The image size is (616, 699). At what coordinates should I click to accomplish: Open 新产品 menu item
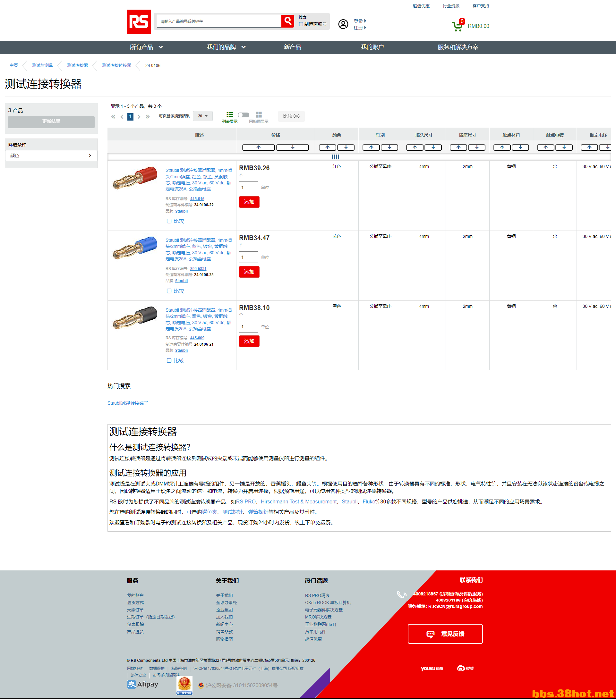click(x=292, y=47)
